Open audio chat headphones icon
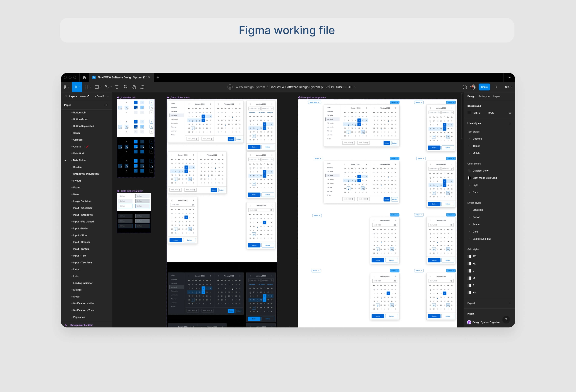Screen dimensions: 576x392 click(x=465, y=87)
